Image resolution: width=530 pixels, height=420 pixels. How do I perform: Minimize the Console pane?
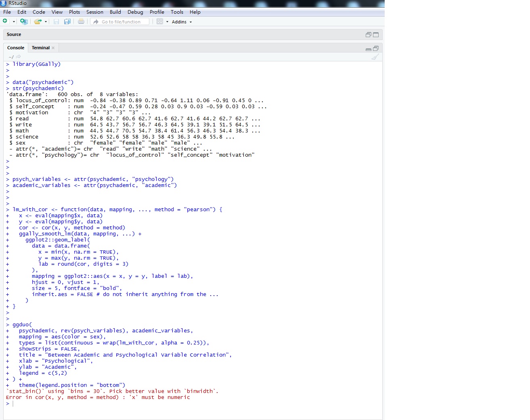coord(369,48)
